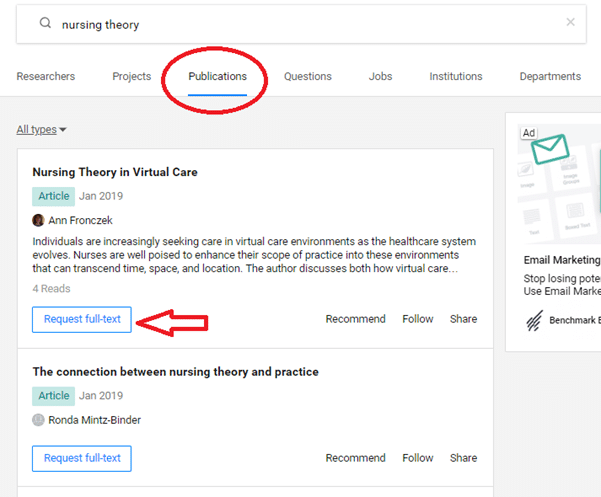The image size is (601, 497).
Task: Recommend the Ronda Mintz-Binder article
Action: (x=355, y=458)
